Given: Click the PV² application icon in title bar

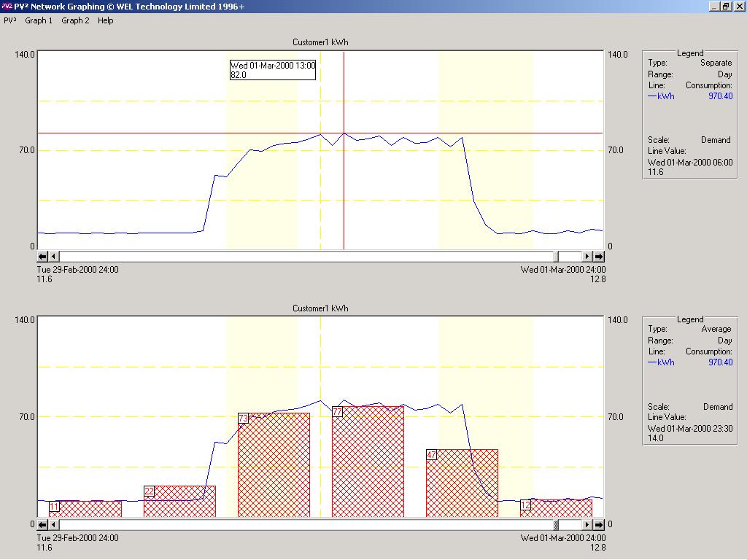Looking at the screenshot, I should [7, 6].
